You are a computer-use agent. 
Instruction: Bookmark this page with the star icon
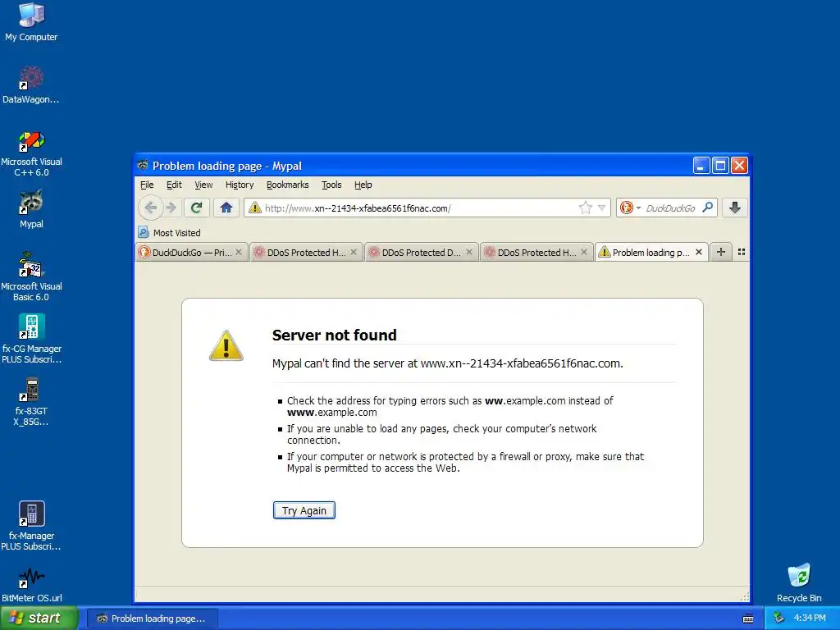[x=586, y=208]
